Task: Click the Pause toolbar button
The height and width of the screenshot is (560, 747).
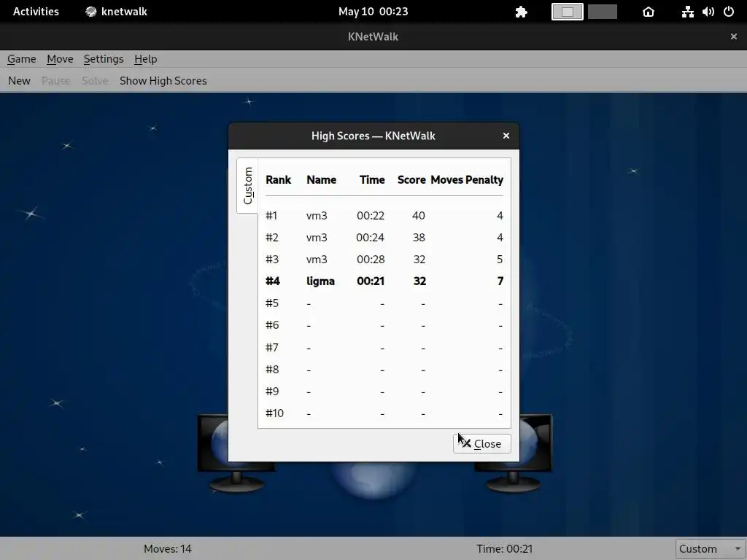Action: tap(55, 81)
